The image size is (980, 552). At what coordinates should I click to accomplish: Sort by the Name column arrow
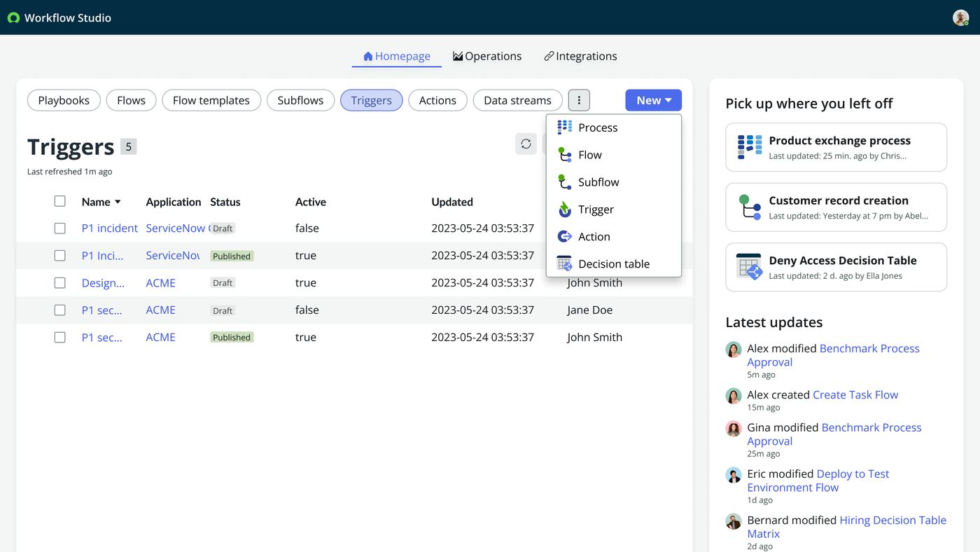[118, 202]
